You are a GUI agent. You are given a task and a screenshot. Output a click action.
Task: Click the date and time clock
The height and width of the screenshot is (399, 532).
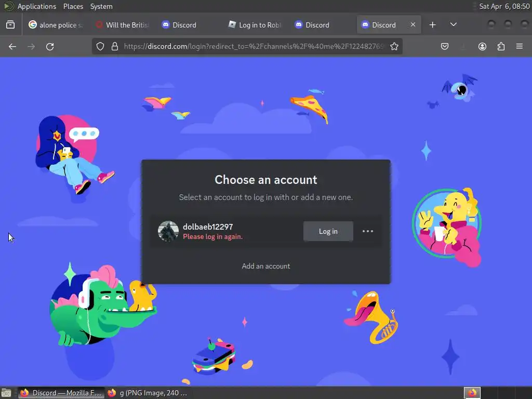pos(504,6)
